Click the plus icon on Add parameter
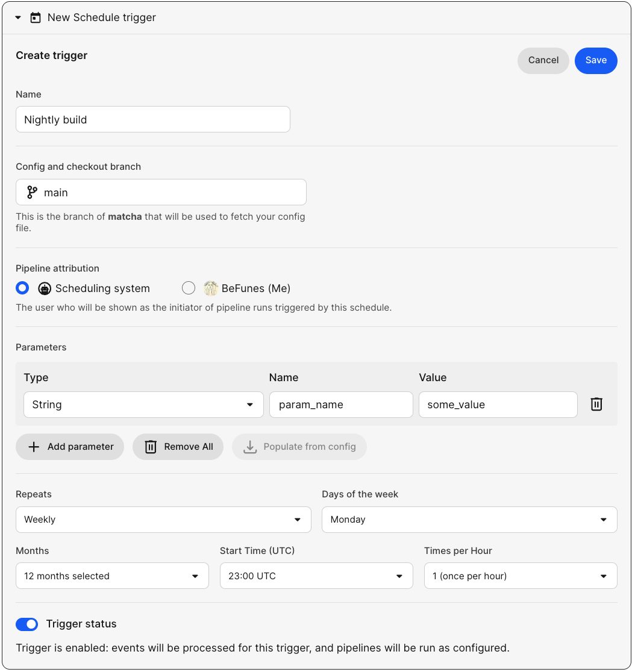This screenshot has width=635, height=672. tap(34, 446)
